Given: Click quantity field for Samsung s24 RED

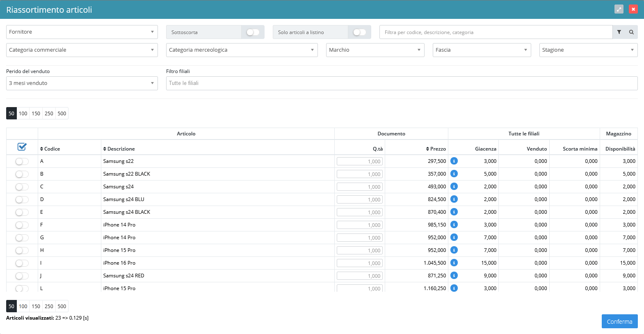Looking at the screenshot, I should pyautogui.click(x=360, y=276).
